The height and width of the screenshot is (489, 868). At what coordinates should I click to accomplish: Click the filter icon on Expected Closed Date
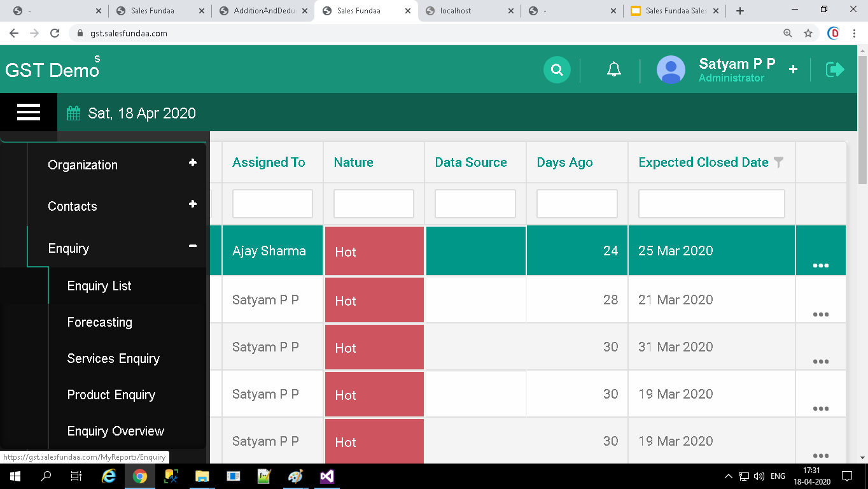pyautogui.click(x=778, y=162)
